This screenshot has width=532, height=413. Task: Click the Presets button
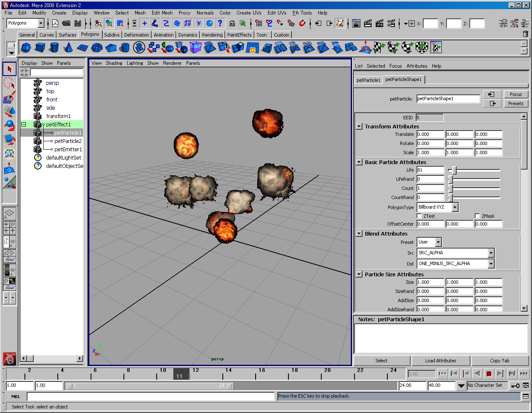click(x=515, y=103)
